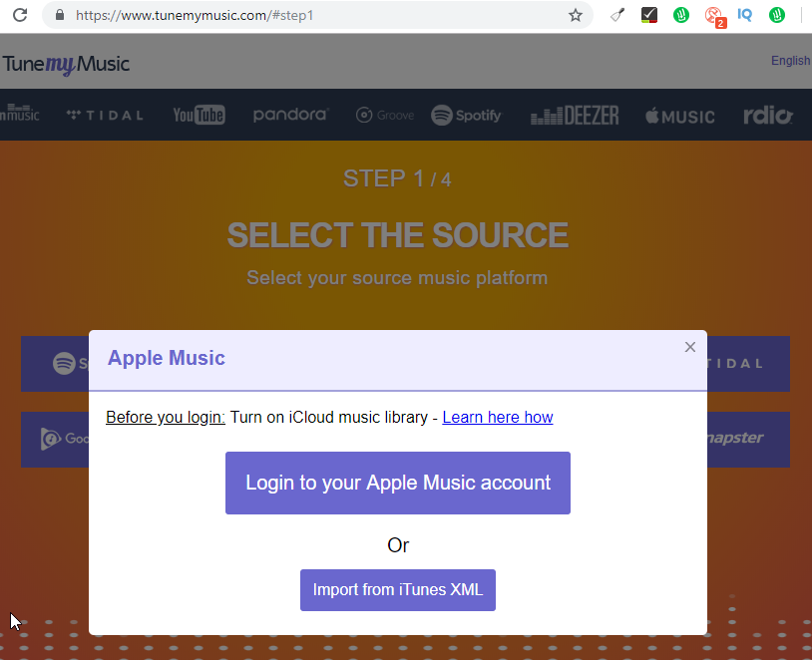Click the Spotify logo in banner
Viewport: 812px width, 660px height.
point(467,115)
